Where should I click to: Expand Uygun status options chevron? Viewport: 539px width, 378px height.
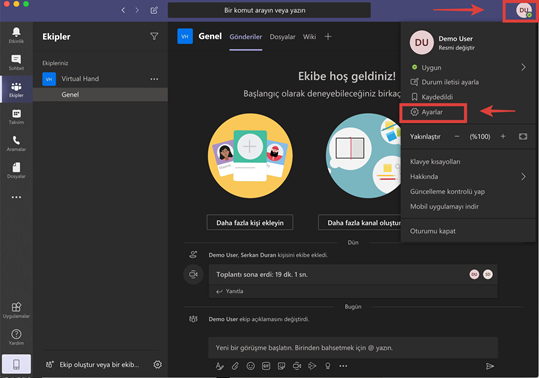tap(523, 67)
